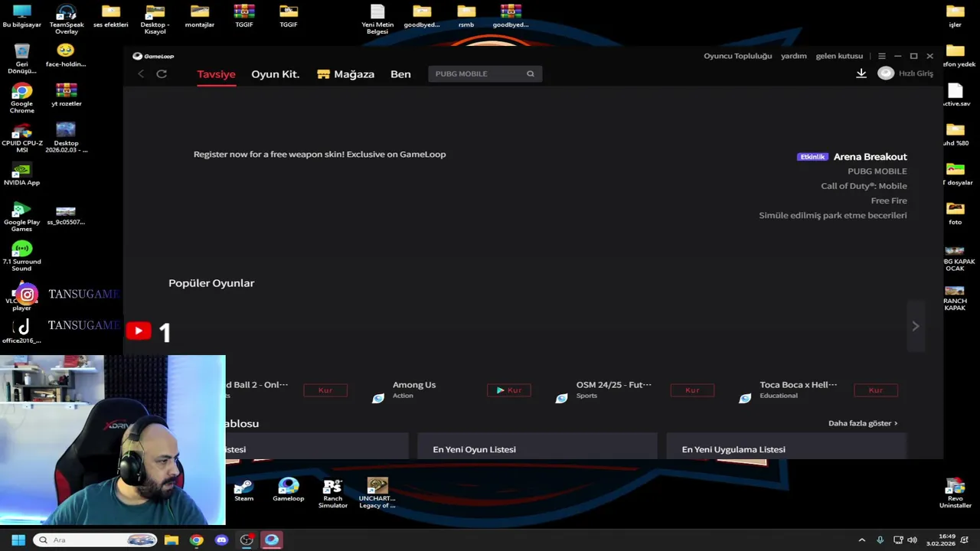Click taskbar volume speaker icon

point(912,540)
